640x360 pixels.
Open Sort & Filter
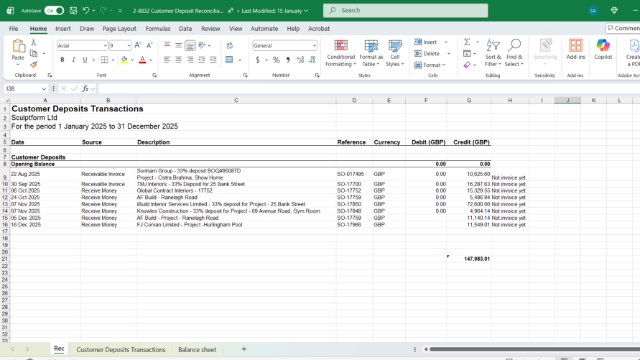click(493, 53)
